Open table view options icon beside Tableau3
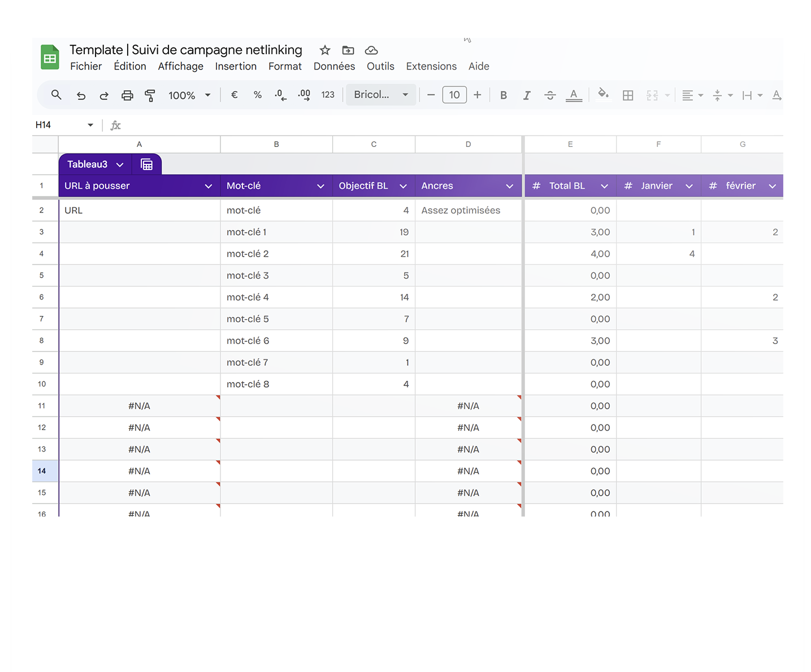The width and height of the screenshot is (811, 672). click(x=147, y=164)
